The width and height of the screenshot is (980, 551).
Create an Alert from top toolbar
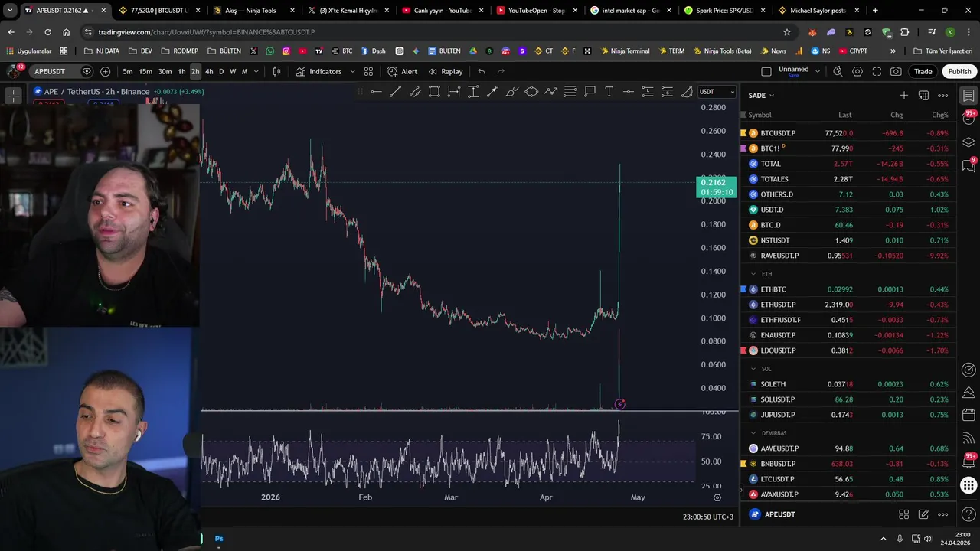point(403,71)
